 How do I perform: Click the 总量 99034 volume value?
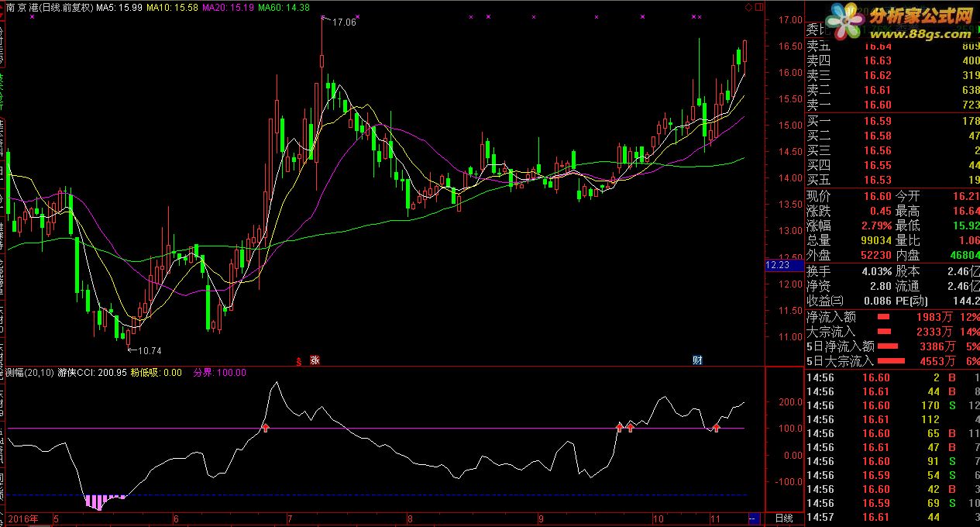coord(875,240)
